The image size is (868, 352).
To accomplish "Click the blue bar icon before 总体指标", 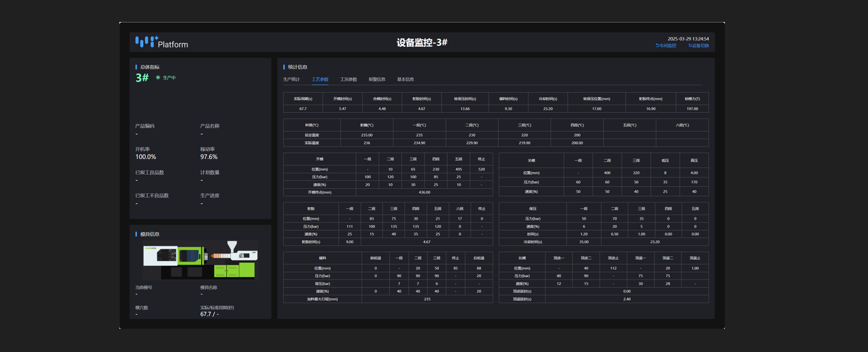I will pos(137,67).
